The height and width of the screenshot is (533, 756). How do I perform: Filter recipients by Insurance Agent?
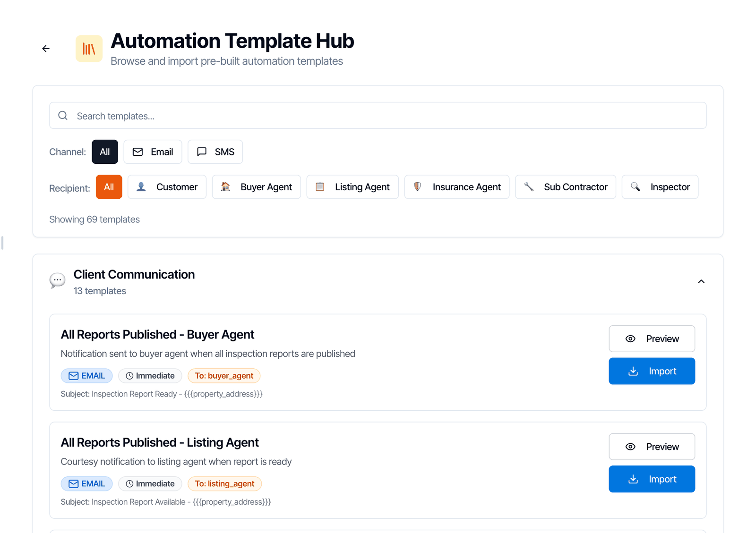(x=457, y=187)
